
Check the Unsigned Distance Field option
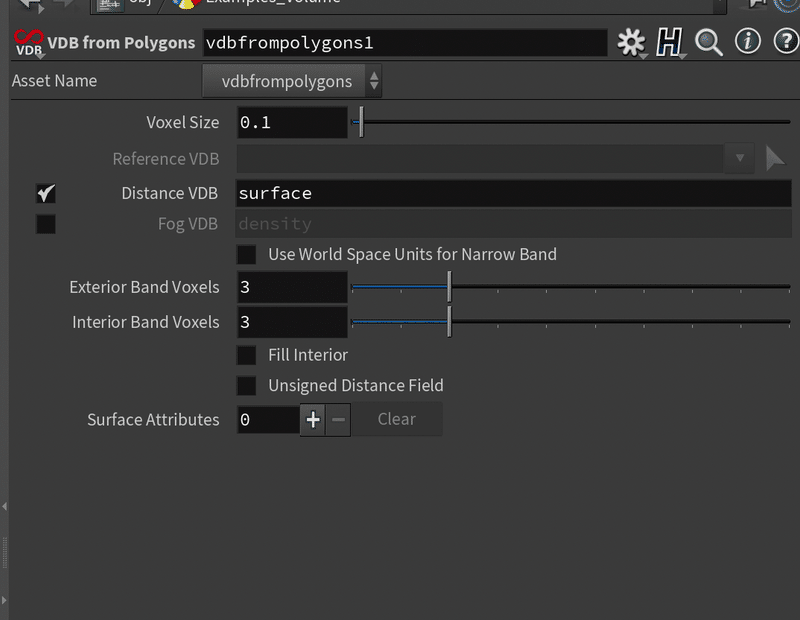(x=246, y=386)
